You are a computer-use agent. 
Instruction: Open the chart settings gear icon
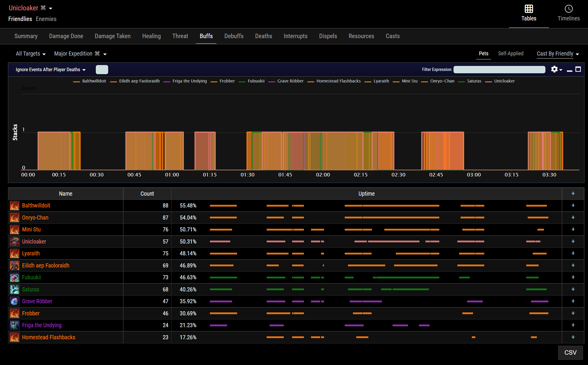[x=554, y=69]
